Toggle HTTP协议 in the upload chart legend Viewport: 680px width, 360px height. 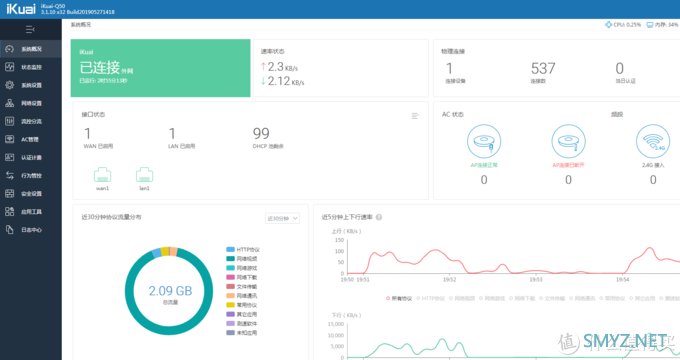coord(430,298)
